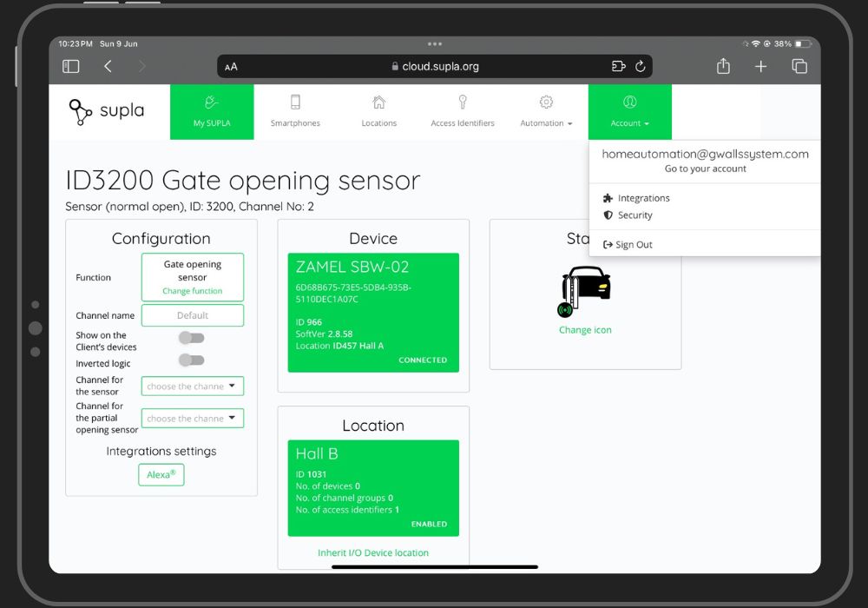Screen dimensions: 868x608
Task: Open Safari sidebar panel icon
Action: click(x=71, y=67)
